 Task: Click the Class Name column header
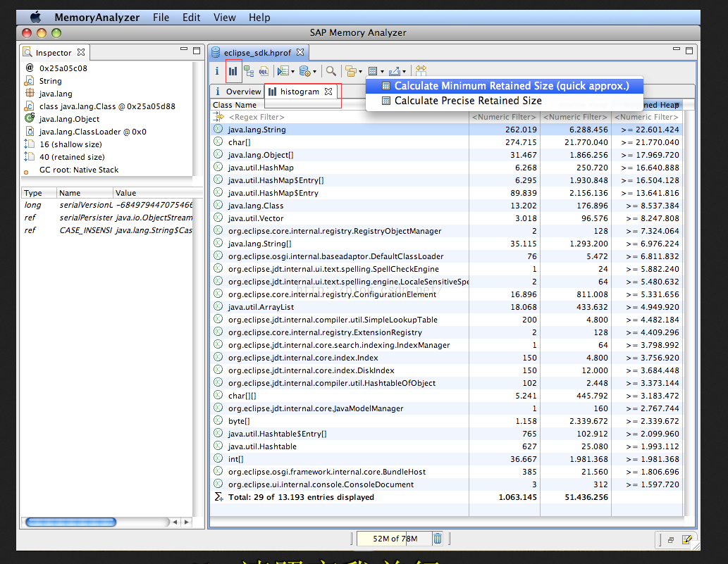235,105
